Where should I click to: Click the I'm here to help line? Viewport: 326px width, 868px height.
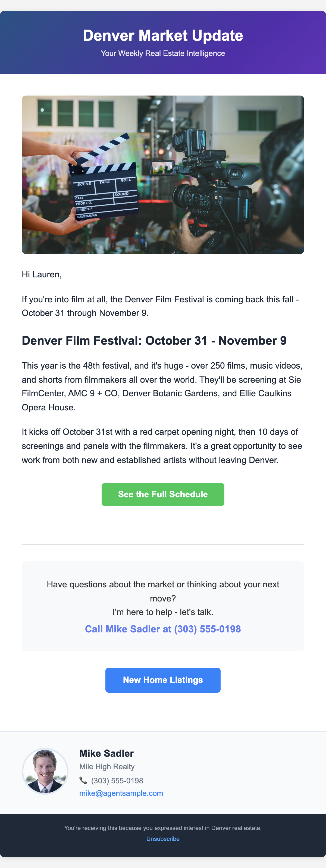163,612
